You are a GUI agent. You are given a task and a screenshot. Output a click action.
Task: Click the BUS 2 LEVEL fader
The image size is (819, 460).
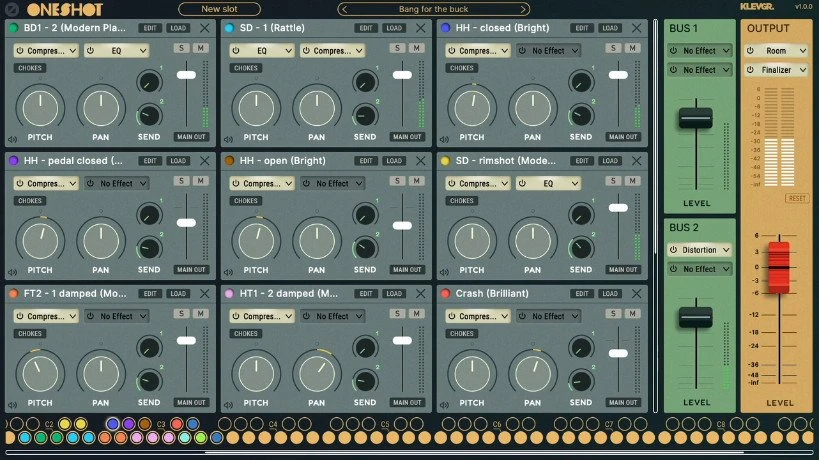[x=696, y=317]
